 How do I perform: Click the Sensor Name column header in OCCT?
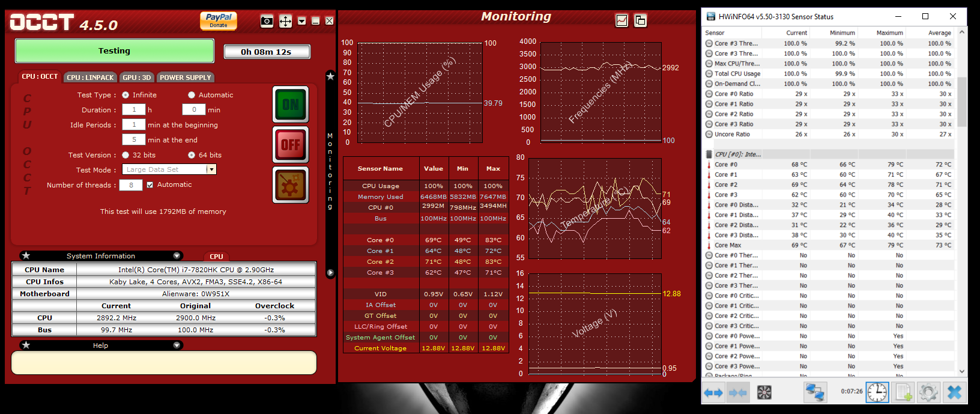381,169
